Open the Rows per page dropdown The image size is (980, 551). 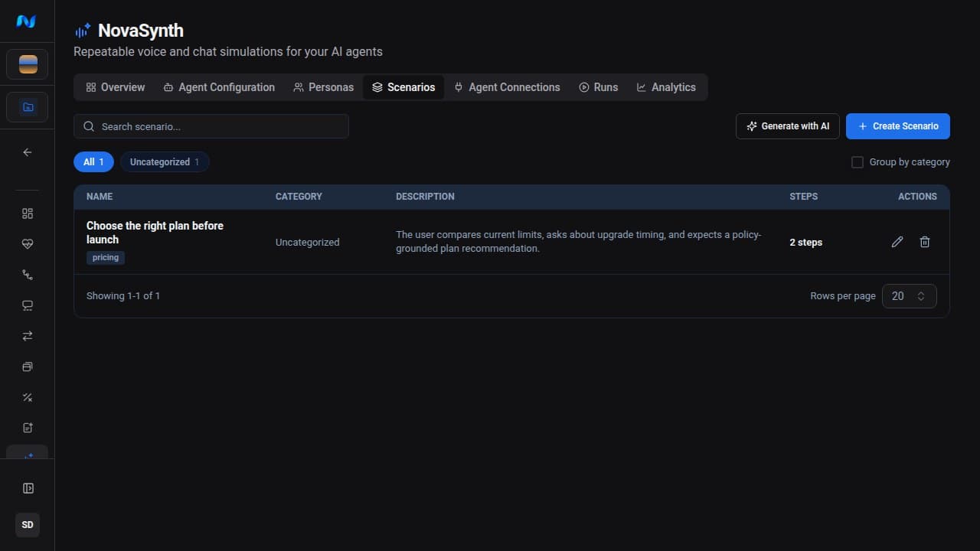pos(909,296)
